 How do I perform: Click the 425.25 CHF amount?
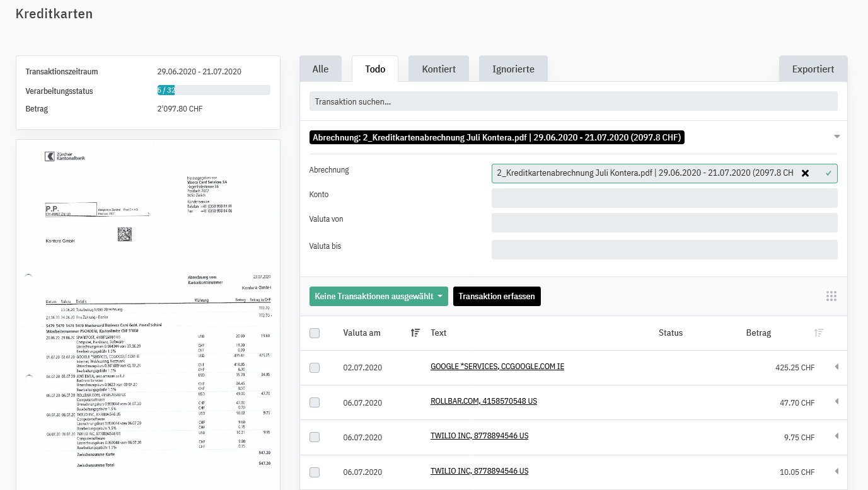click(x=795, y=368)
